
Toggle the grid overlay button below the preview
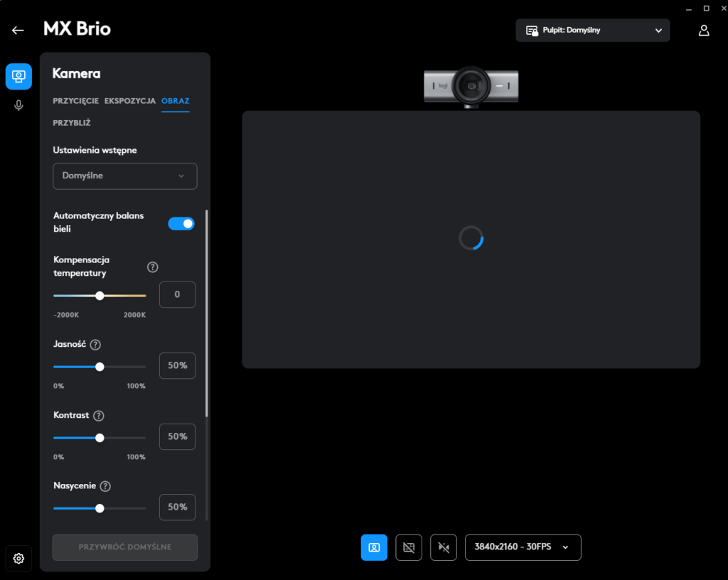(409, 547)
